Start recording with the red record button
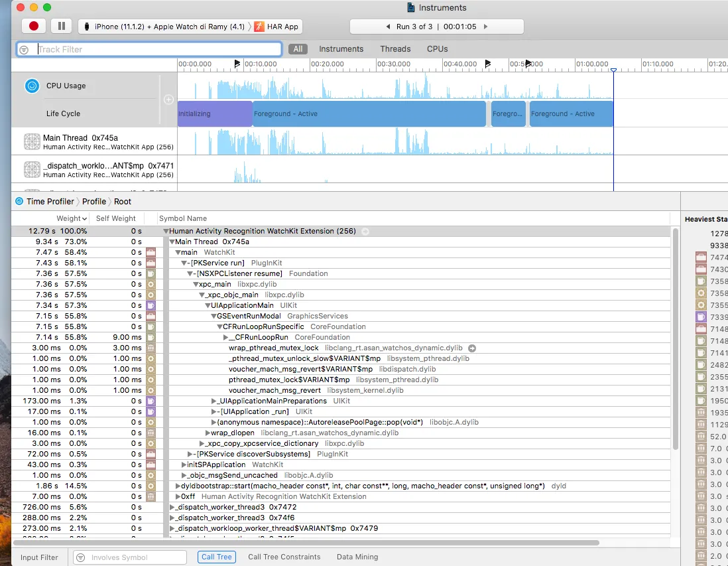The width and height of the screenshot is (728, 566). 33,26
